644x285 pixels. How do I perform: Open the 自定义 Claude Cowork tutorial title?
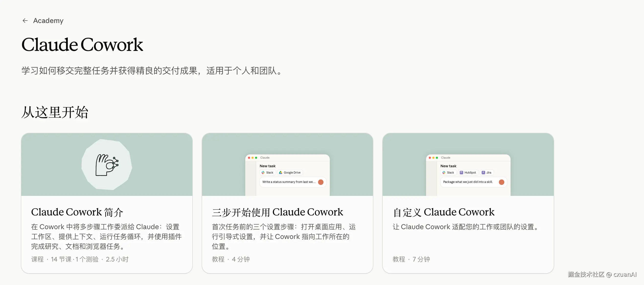point(444,212)
